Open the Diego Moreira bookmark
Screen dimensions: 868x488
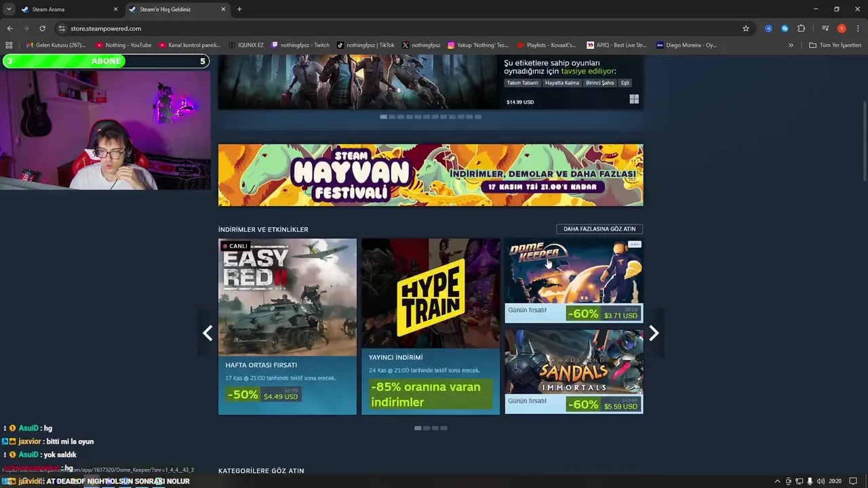[x=686, y=45]
